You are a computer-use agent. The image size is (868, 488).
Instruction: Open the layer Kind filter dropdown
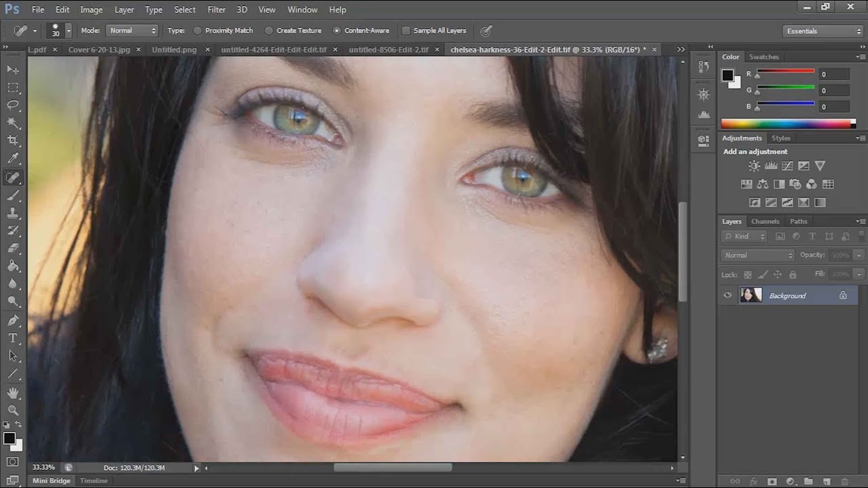(x=745, y=236)
